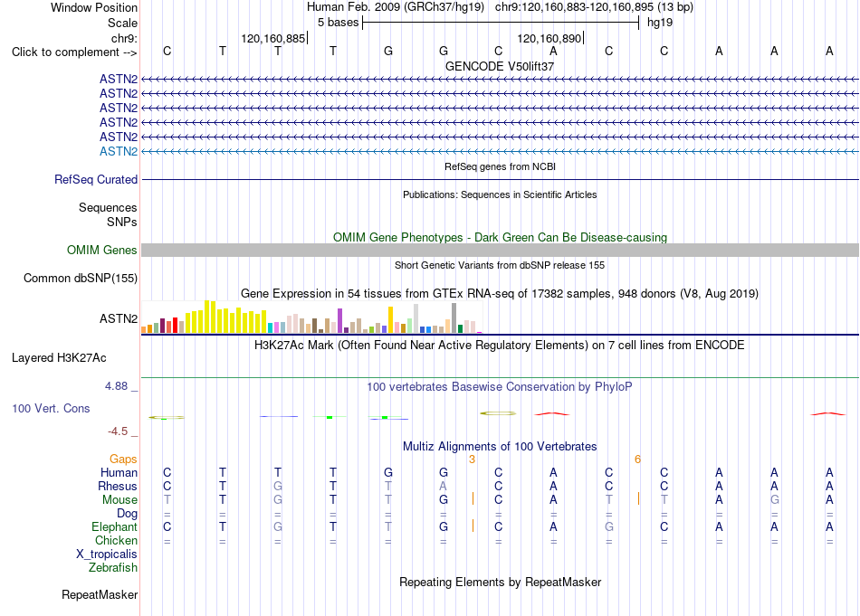860x616 pixels.
Task: Click the -4.5 lower conservation scale value
Action: [118, 431]
